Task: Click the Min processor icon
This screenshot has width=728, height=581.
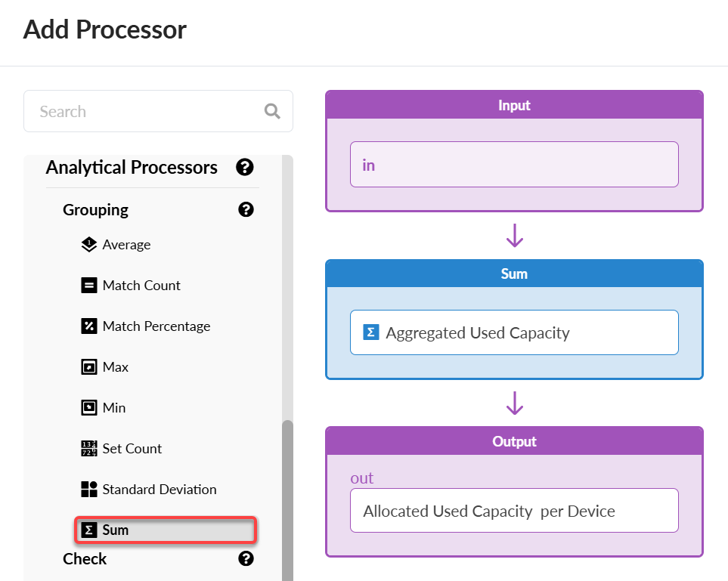Action: click(88, 408)
